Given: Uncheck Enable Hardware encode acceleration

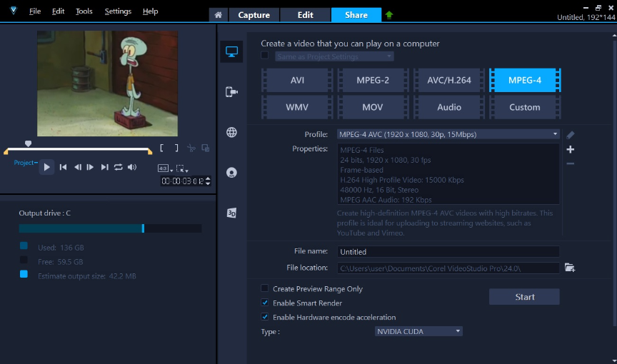Looking at the screenshot, I should [x=265, y=317].
